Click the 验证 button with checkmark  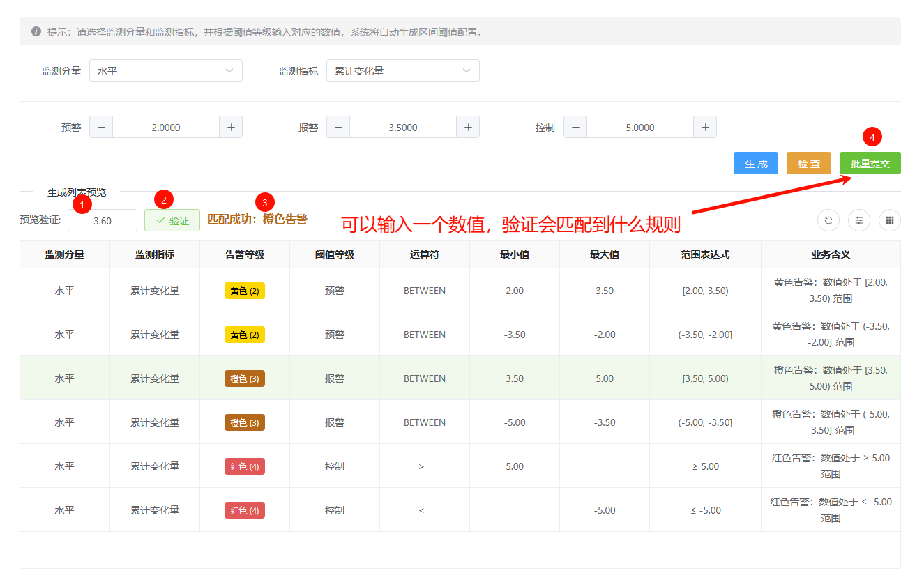point(172,221)
